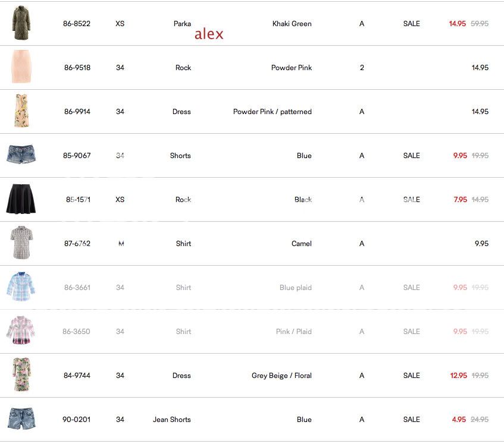
Task: Click the red 4.95 sale price
Action: (x=459, y=420)
